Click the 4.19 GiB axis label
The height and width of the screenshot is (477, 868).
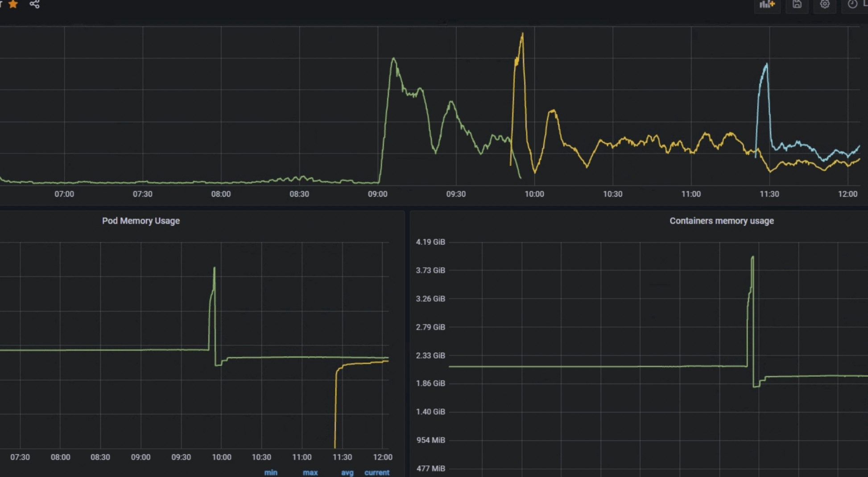(430, 242)
